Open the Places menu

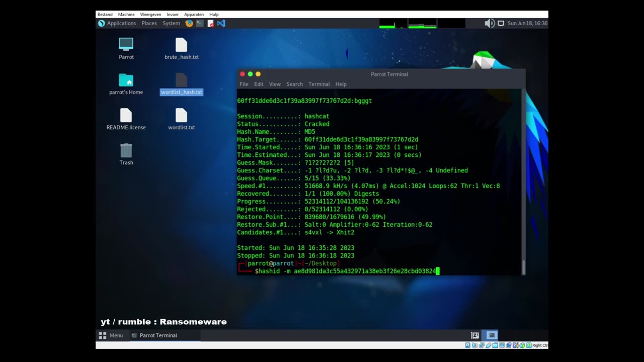click(149, 23)
